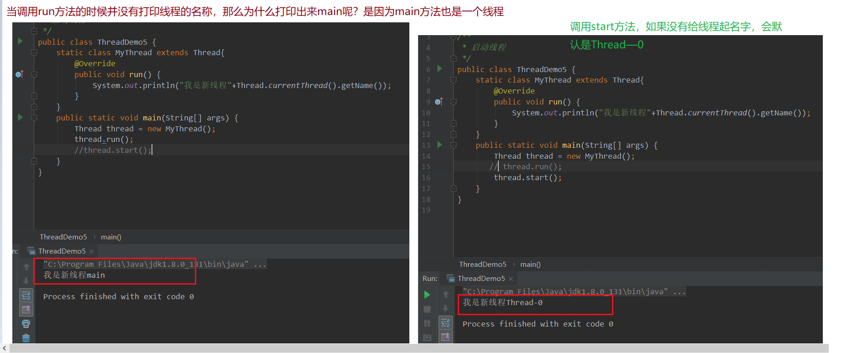Click thread.run(); line in left editor

pos(104,139)
